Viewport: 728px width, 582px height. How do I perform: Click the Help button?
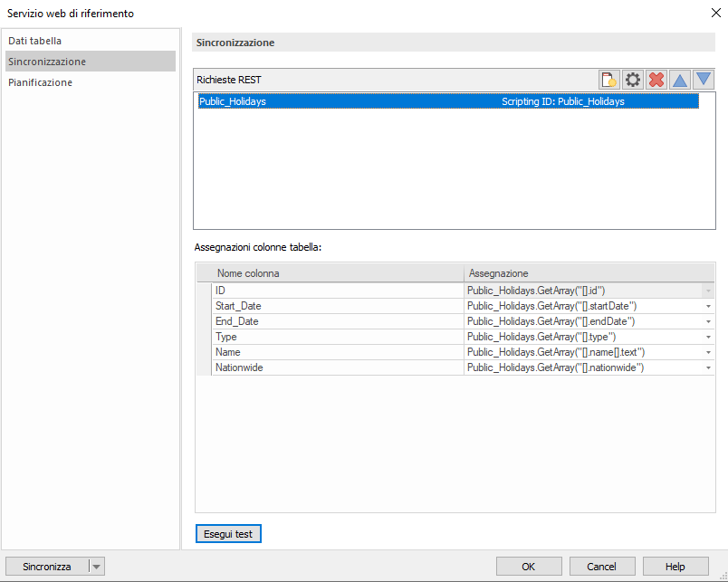[675, 565]
